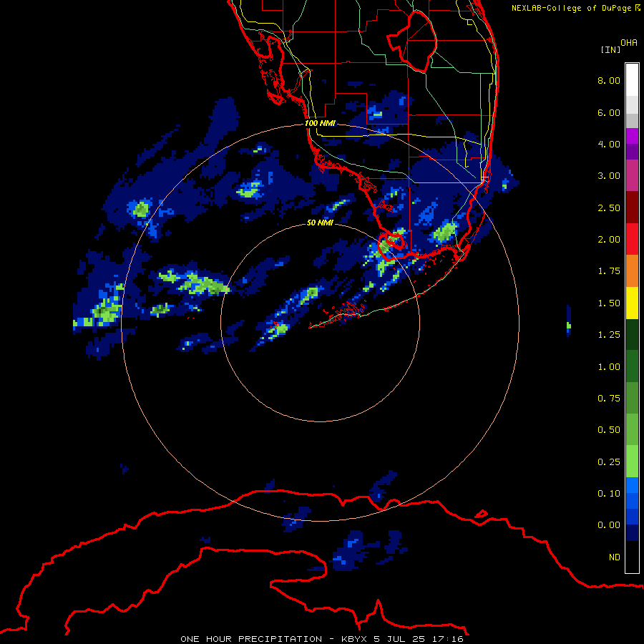Click the 1.75 legend value
This screenshot has height=644, width=644.
point(609,271)
